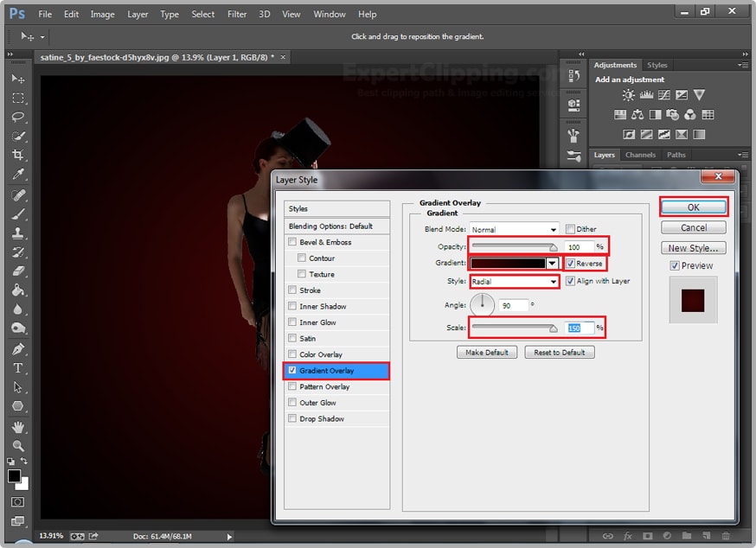Screen dimensions: 756x548
Task: Add a Brightness/Contrast adjustment
Action: [x=627, y=95]
